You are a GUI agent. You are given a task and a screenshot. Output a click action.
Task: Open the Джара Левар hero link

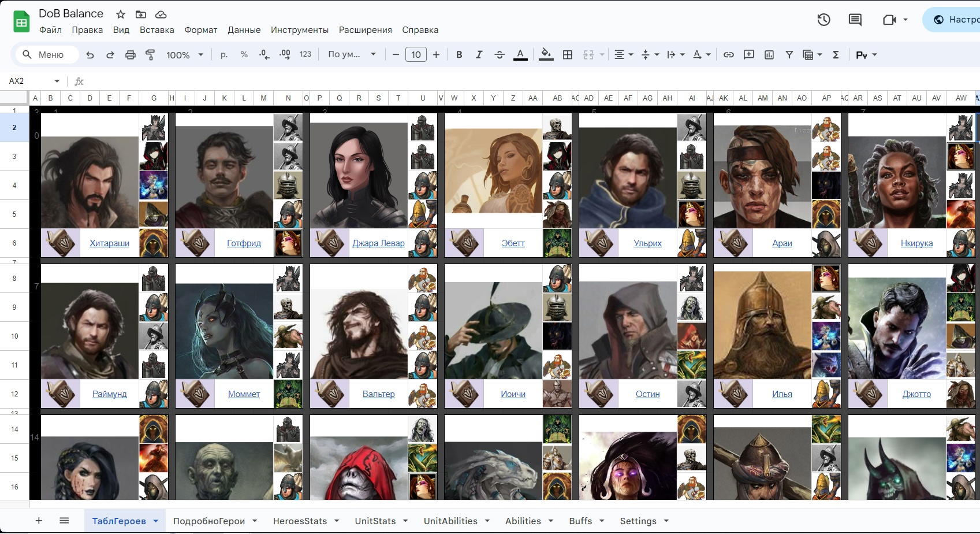click(378, 243)
